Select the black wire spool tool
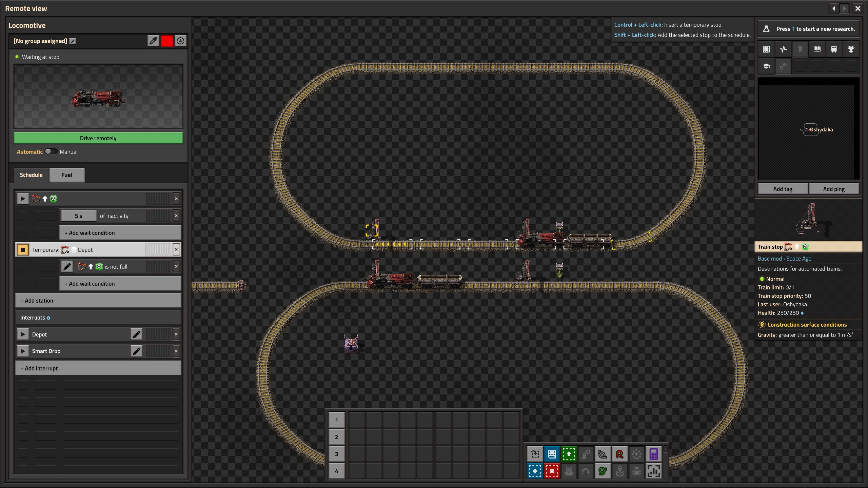868x488 pixels. click(603, 454)
